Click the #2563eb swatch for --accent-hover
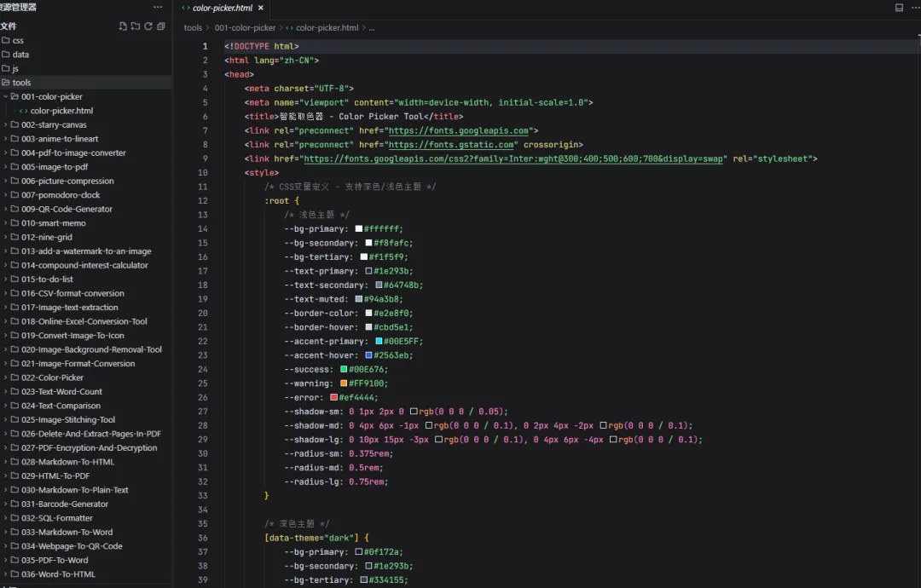 click(369, 355)
